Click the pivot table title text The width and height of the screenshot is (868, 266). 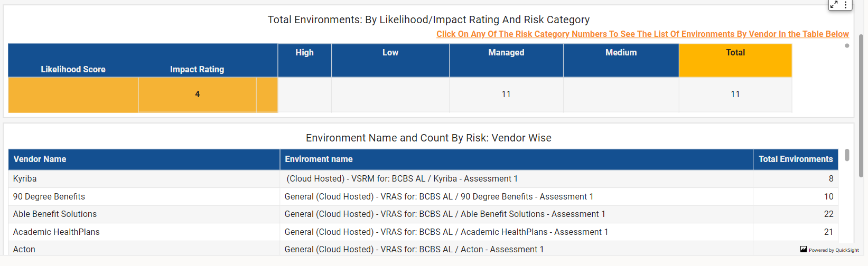tap(428, 20)
